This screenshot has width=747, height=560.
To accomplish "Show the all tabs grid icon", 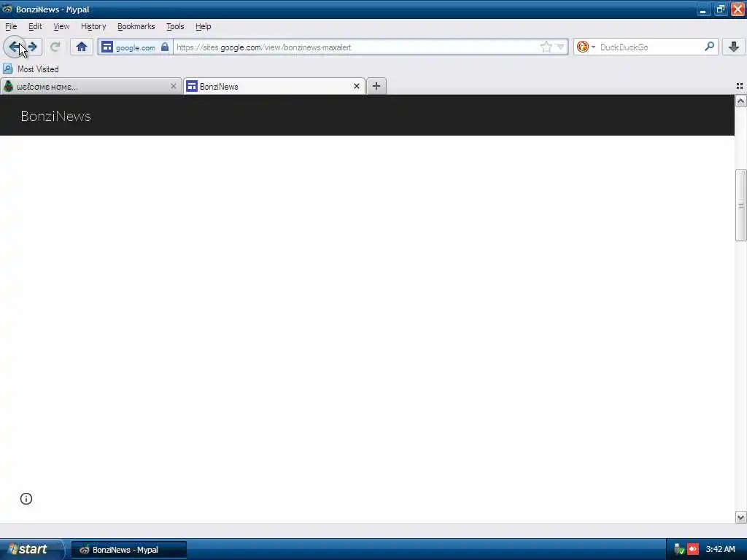I will tap(740, 86).
